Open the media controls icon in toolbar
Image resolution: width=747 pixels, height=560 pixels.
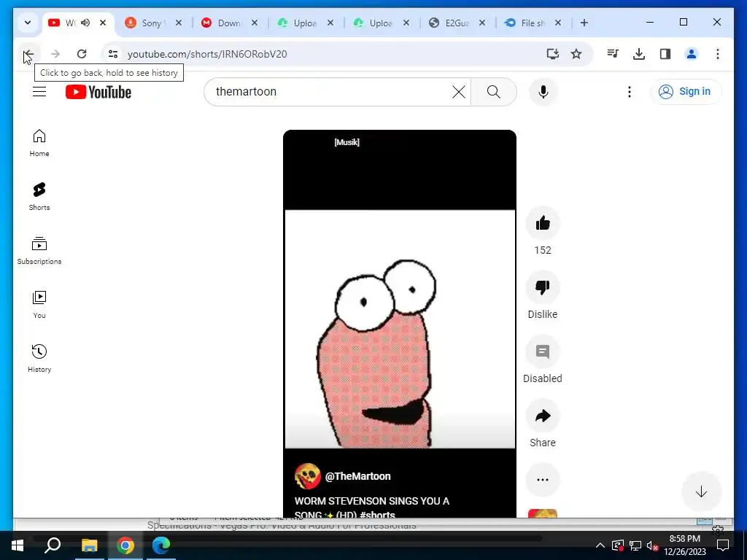[x=613, y=54]
